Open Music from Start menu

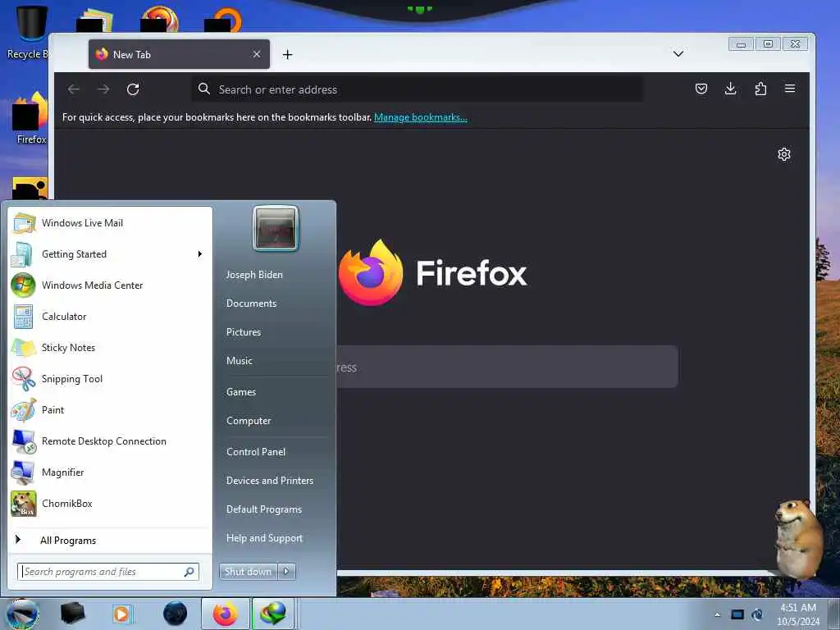pyautogui.click(x=239, y=361)
